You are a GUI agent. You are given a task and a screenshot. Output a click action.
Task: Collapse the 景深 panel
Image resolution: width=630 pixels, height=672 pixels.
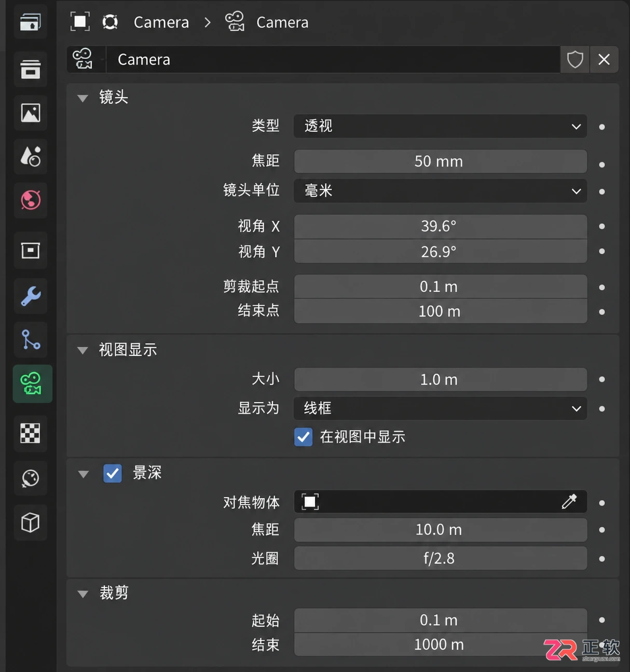pos(83,474)
